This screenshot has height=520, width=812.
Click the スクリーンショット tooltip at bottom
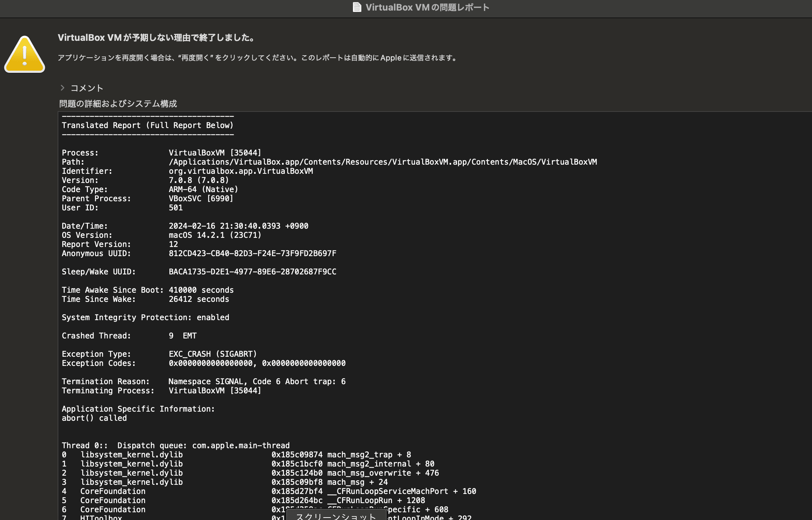click(x=336, y=516)
